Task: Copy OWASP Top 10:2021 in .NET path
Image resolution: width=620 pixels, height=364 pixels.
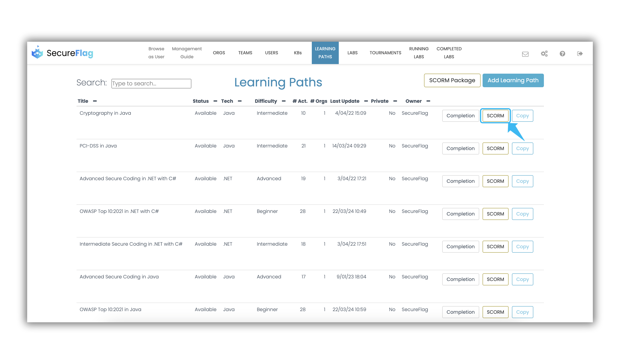Action: [x=522, y=214]
